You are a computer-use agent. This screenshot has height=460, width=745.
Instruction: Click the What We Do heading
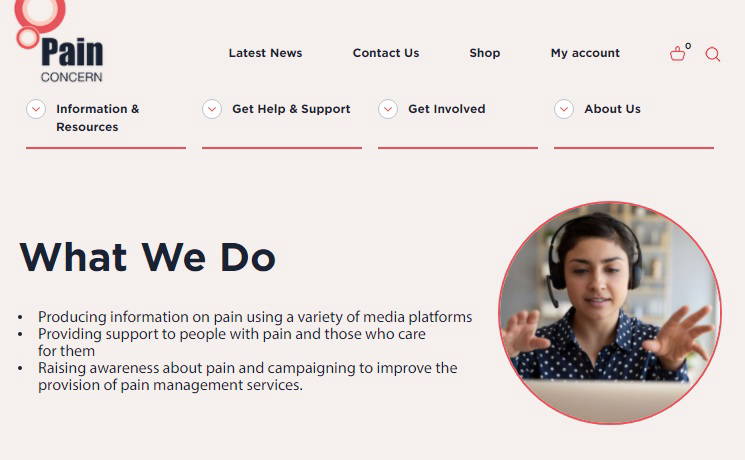click(x=147, y=257)
